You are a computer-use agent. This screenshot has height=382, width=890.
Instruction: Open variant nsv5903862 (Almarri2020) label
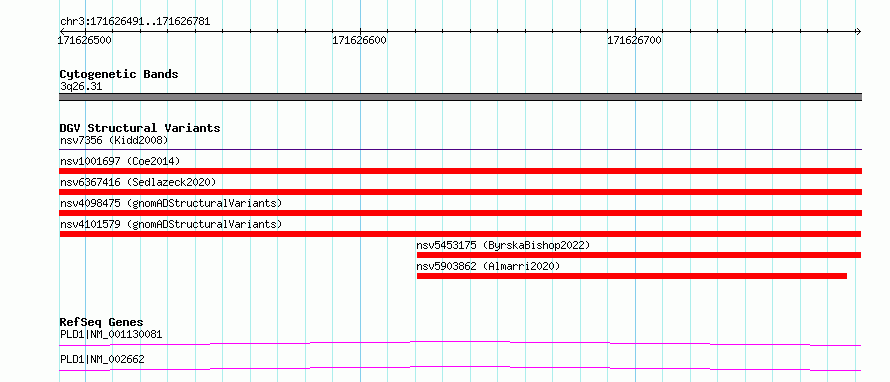click(488, 266)
